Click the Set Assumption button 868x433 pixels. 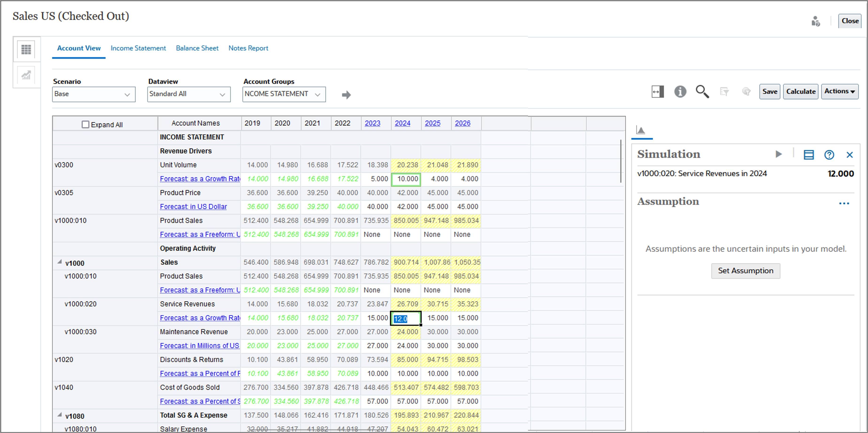click(745, 271)
